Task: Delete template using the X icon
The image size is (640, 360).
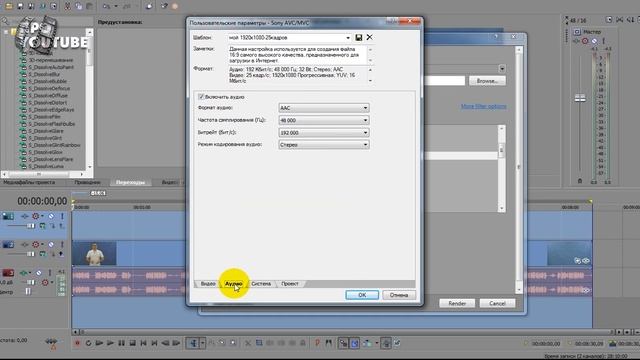Action: [369, 37]
